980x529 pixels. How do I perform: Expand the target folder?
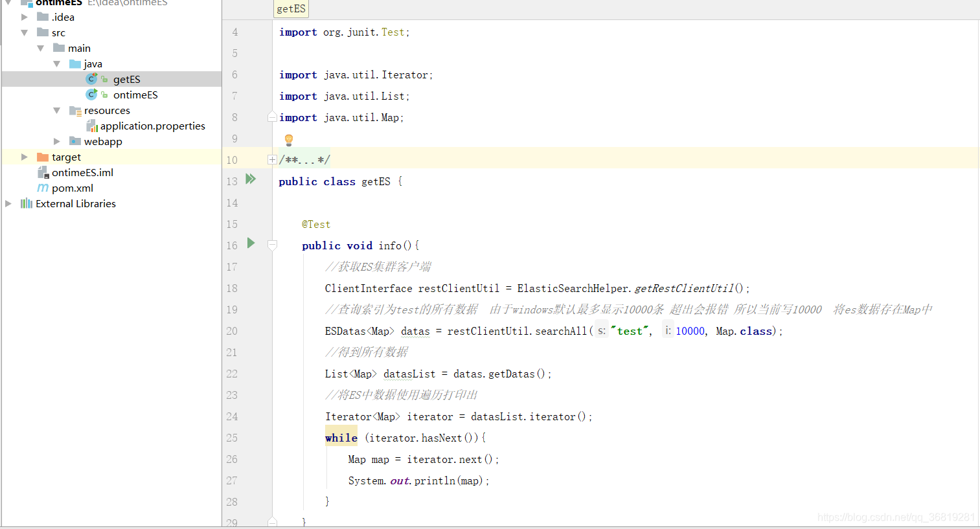click(x=25, y=157)
